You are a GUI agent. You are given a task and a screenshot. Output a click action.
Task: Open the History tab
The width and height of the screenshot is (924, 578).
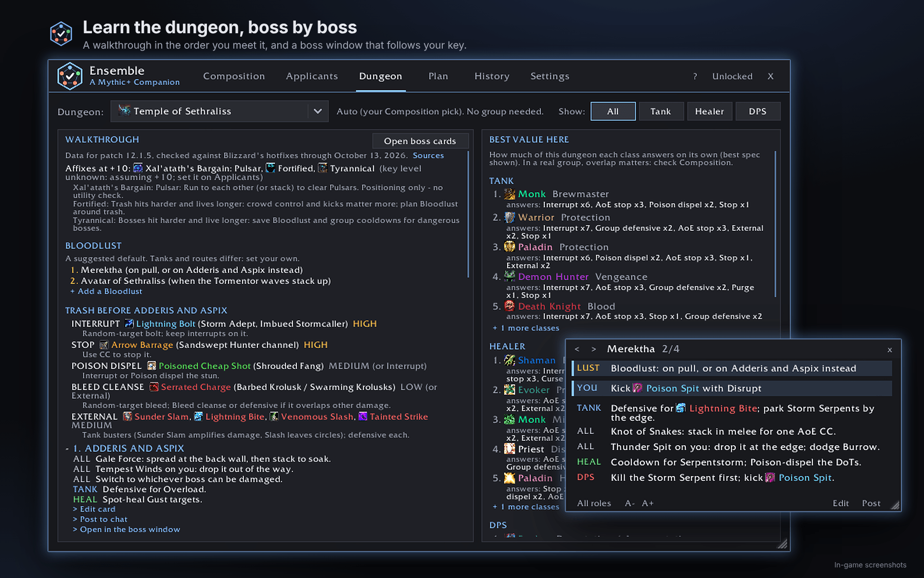(492, 76)
